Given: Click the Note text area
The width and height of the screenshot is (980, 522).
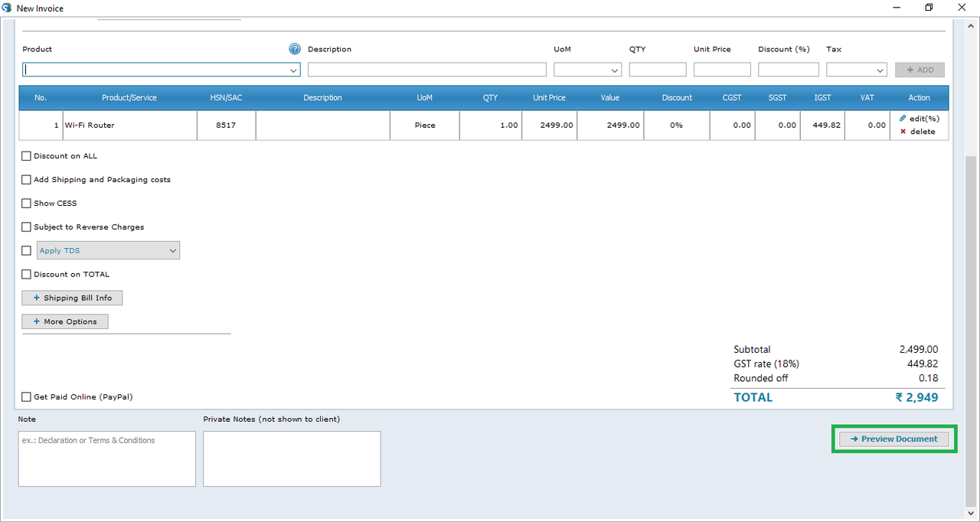Looking at the screenshot, I should (x=107, y=458).
